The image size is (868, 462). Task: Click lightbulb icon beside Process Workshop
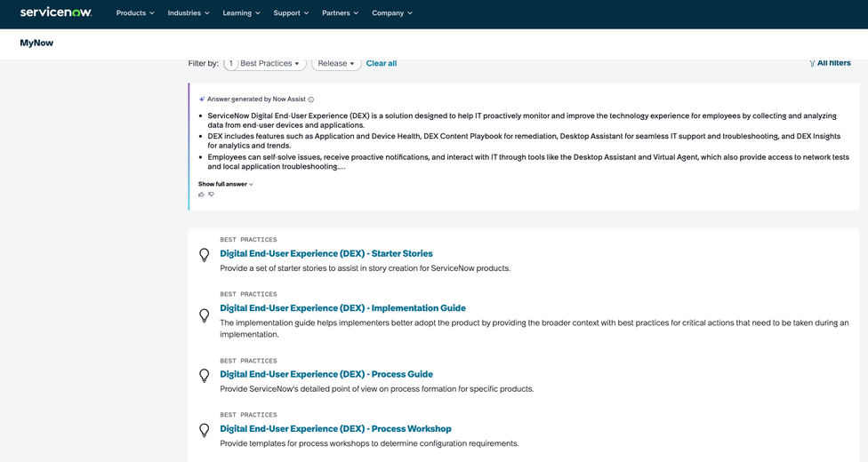205,430
